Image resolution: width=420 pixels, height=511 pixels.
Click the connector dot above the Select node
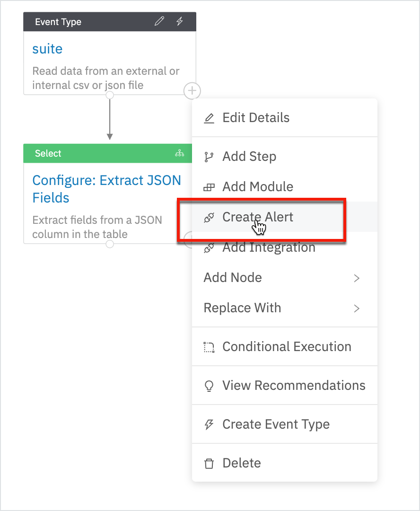click(109, 95)
